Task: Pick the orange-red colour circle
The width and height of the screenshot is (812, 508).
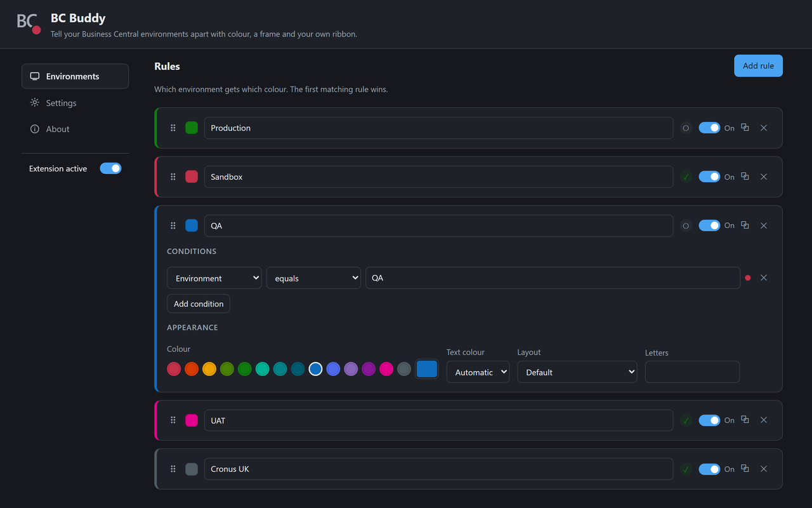Action: [x=192, y=369]
